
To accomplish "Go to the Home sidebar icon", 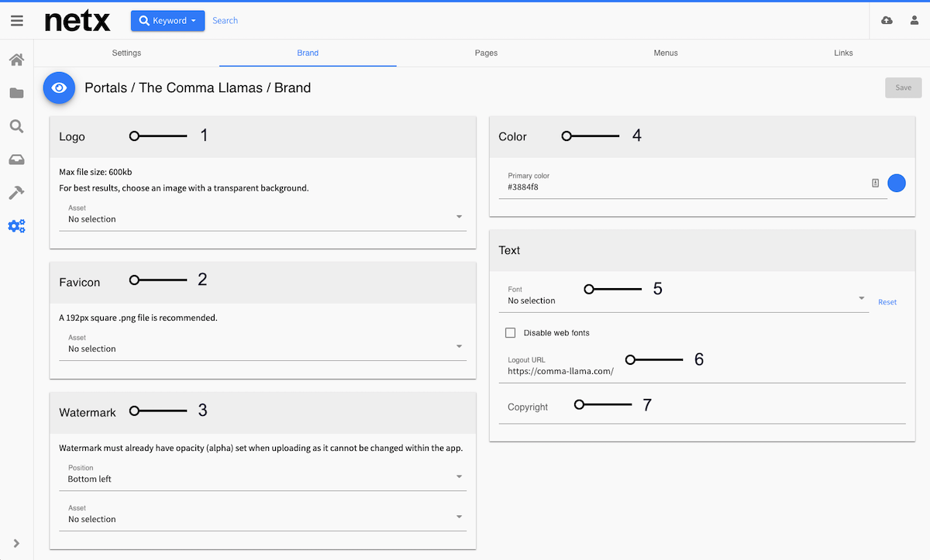I will (16, 60).
